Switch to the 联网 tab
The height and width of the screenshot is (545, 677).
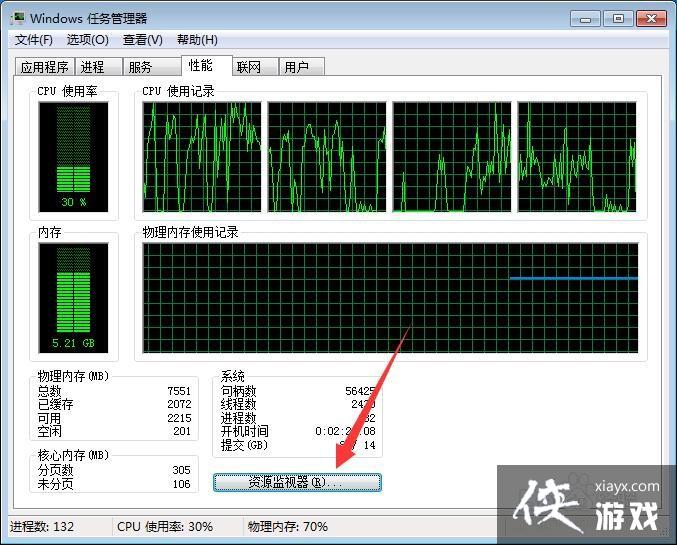pos(255,67)
